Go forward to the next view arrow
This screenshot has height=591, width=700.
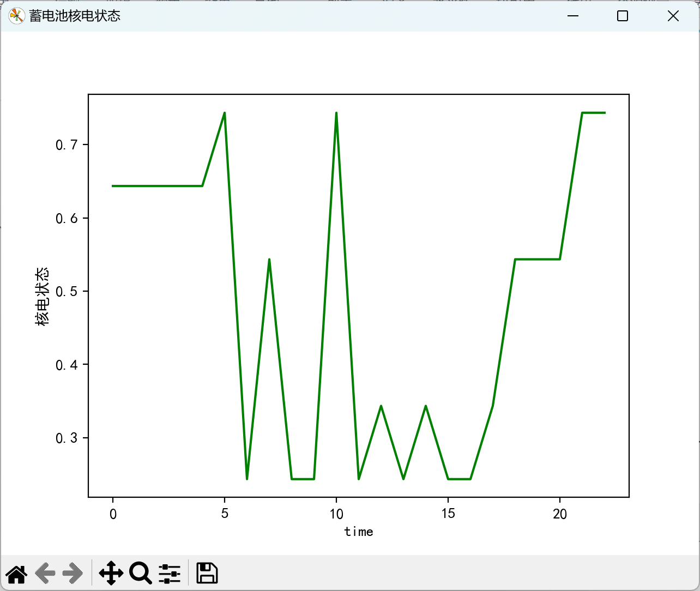(73, 574)
